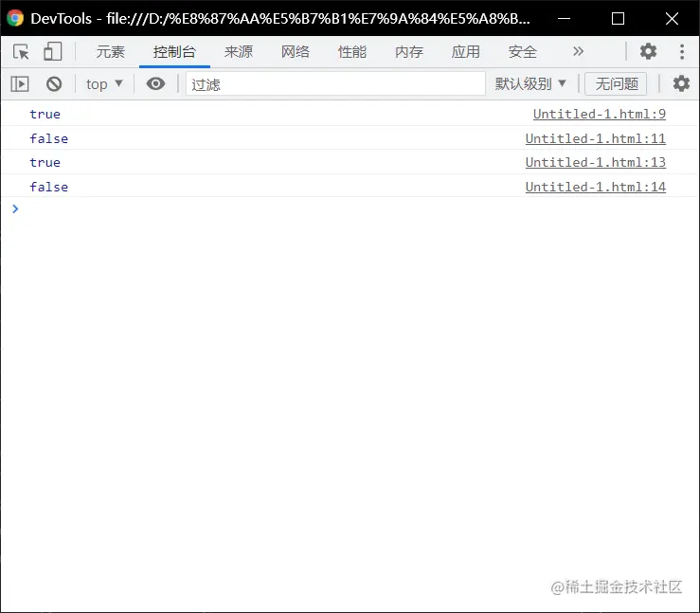This screenshot has height=613, width=700.
Task: Show more tabs with the » chevron
Action: click(578, 51)
